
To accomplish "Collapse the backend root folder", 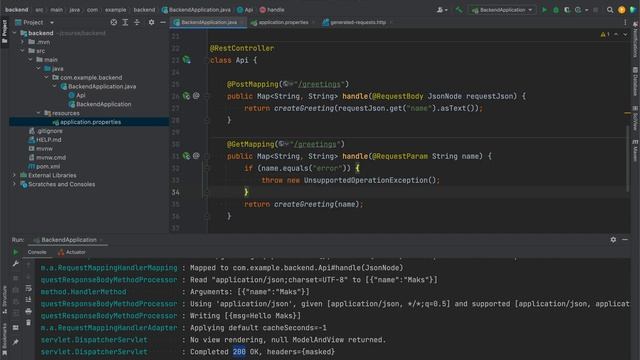I will click(x=15, y=33).
